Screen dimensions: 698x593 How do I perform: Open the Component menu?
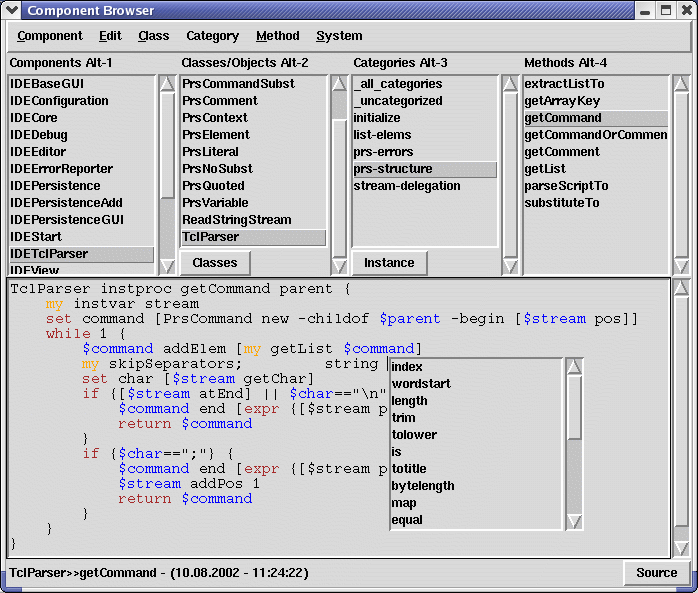[50, 36]
